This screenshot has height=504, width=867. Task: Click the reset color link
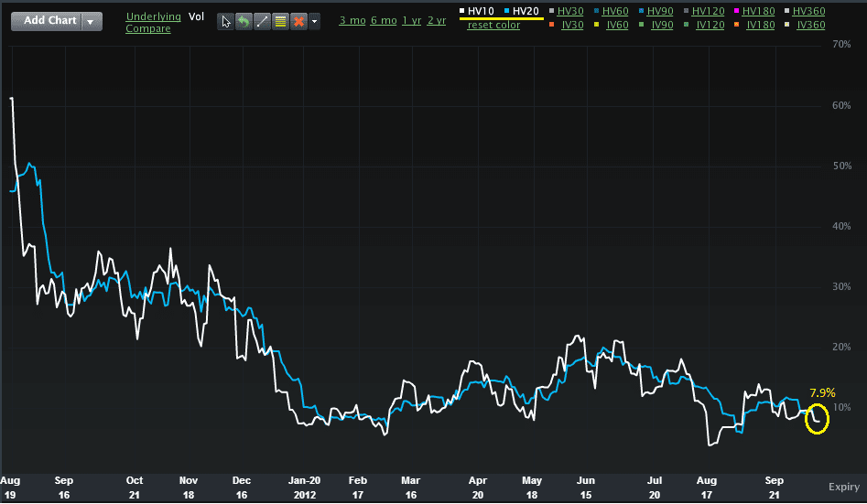493,25
